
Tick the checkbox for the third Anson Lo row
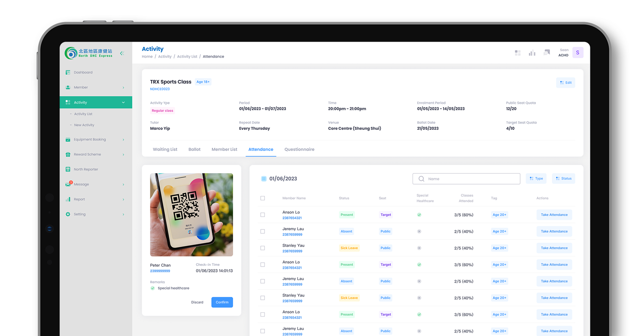[x=263, y=315]
